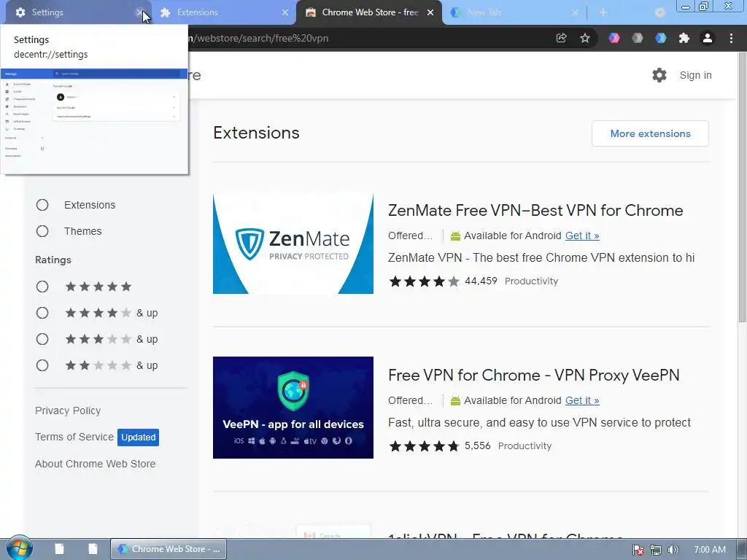Click the action center flag tray icon
The width and height of the screenshot is (747, 560).
[638, 550]
